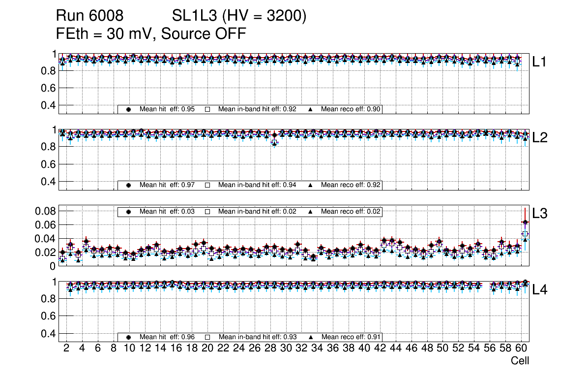Click the open square legend marker in L1

[x=207, y=109]
